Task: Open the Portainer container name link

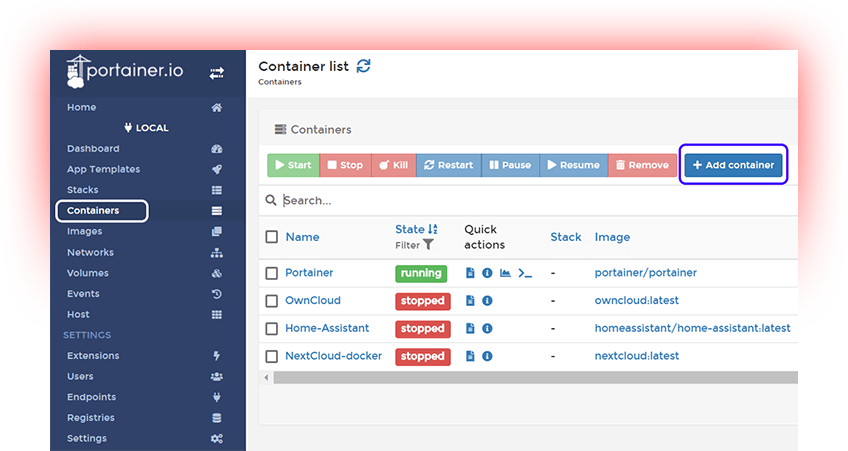Action: click(309, 273)
